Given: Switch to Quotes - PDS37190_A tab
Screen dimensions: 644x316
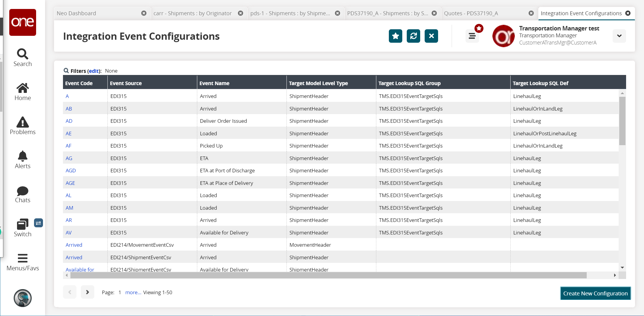Looking at the screenshot, I should pos(471,13).
